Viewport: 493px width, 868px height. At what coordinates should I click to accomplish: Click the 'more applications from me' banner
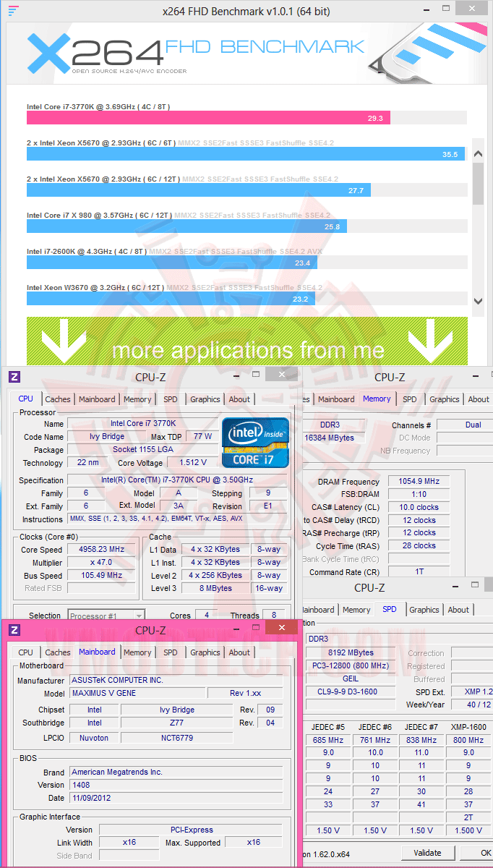pos(247,341)
